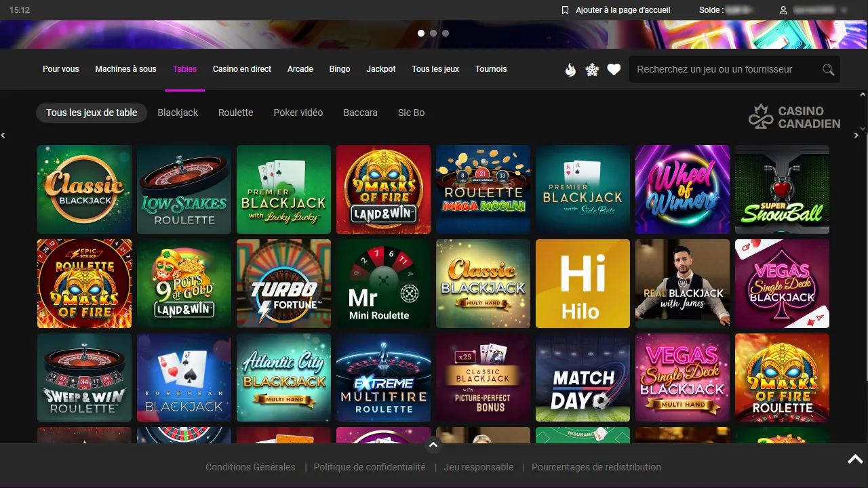This screenshot has width=868, height=488.
Task: Switch to the Jackpot tab
Action: click(381, 69)
